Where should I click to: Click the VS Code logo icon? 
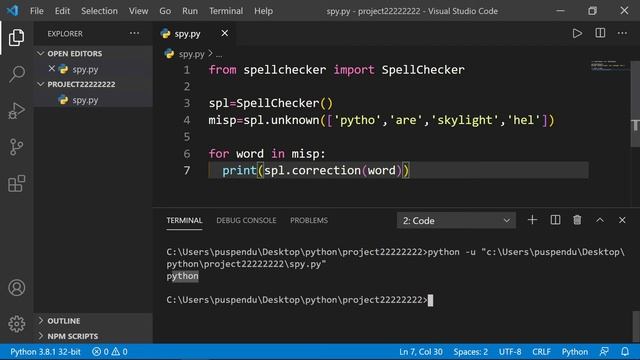click(x=12, y=10)
